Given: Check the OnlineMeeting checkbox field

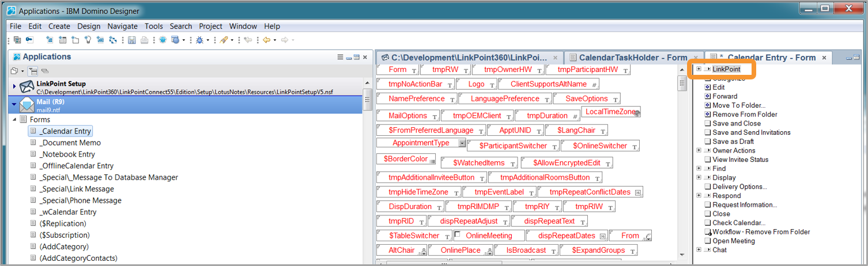Looking at the screenshot, I should pyautogui.click(x=458, y=235).
